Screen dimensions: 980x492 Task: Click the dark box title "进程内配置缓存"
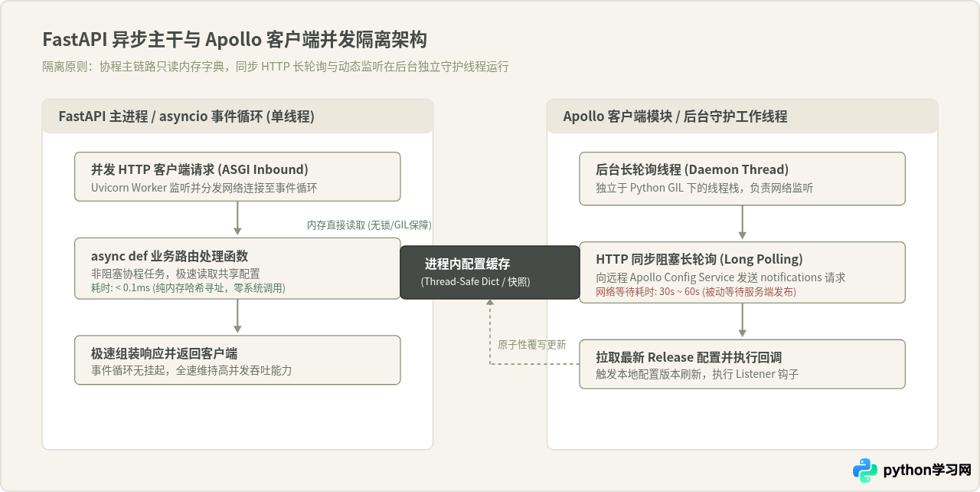tap(468, 264)
